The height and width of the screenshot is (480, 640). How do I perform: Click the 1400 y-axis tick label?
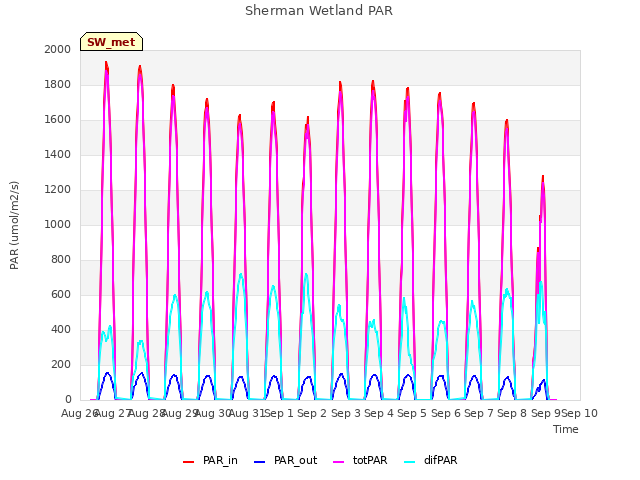58,154
